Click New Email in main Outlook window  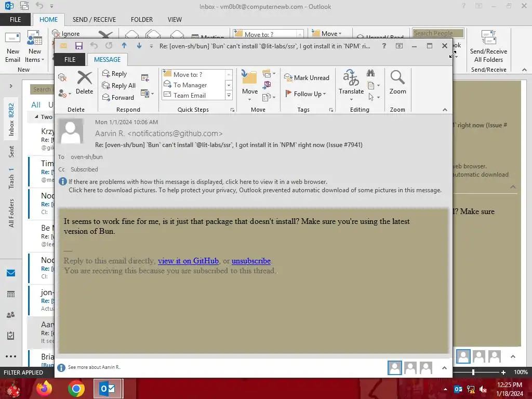(13, 46)
